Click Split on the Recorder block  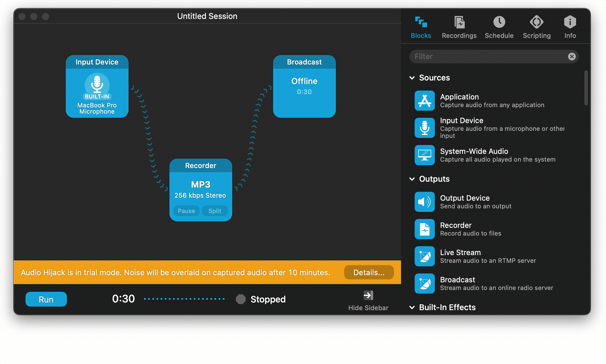(215, 211)
